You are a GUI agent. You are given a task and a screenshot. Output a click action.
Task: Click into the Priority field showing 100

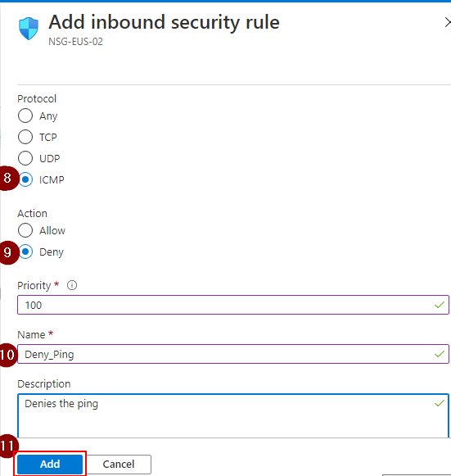click(x=233, y=305)
